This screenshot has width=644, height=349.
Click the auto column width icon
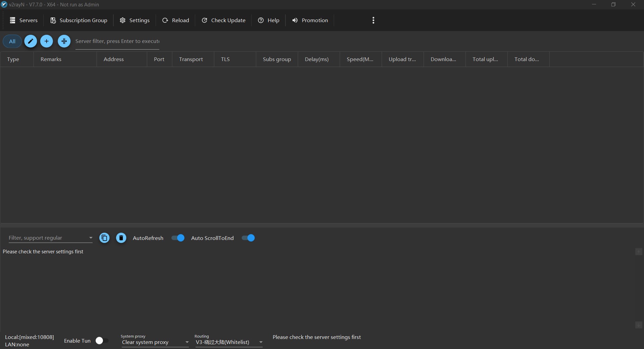pyautogui.click(x=64, y=41)
